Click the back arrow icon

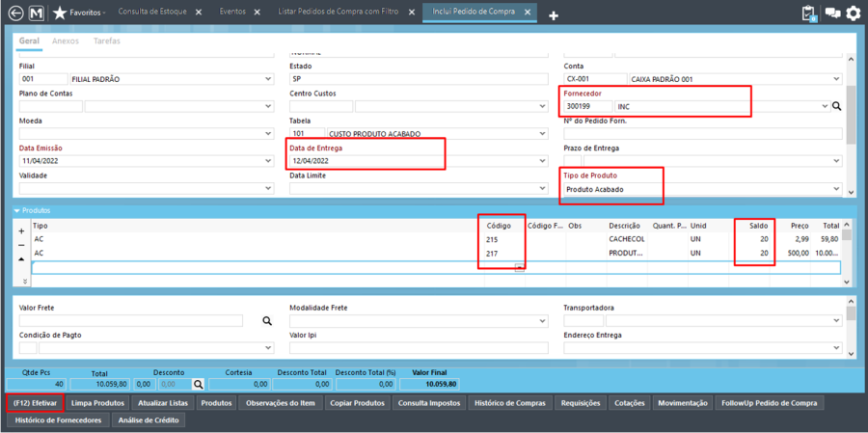click(x=16, y=13)
